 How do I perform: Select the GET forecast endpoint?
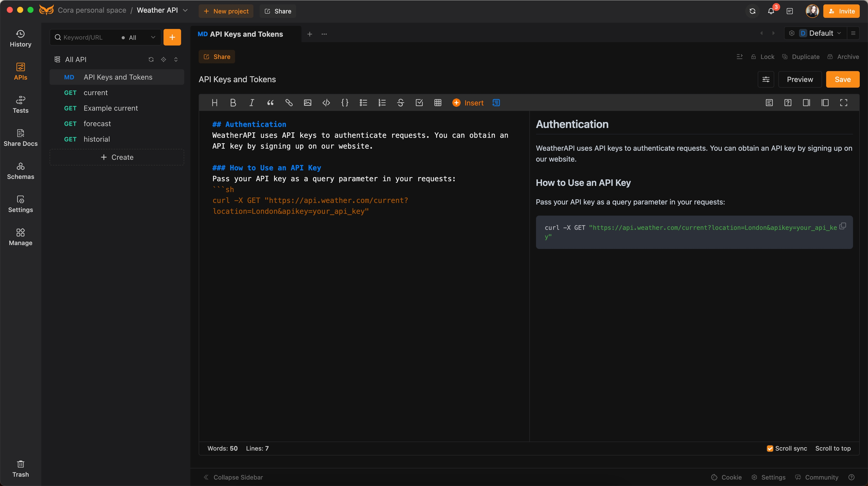tap(117, 124)
